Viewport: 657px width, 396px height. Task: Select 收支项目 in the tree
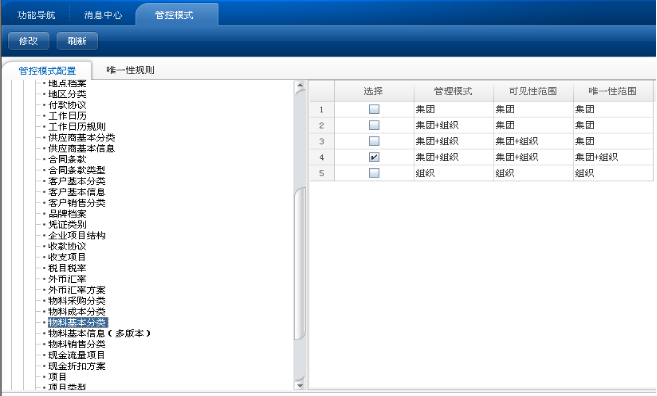[x=67, y=257]
